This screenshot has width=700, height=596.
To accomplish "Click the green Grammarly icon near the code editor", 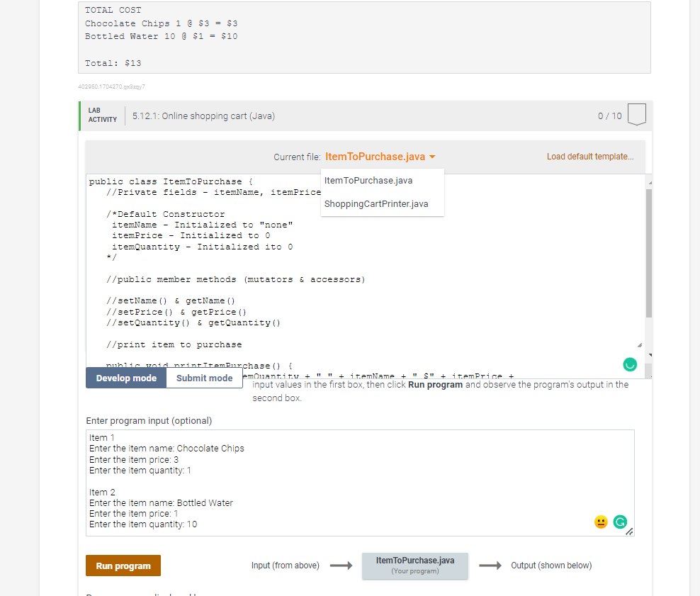I will (629, 364).
